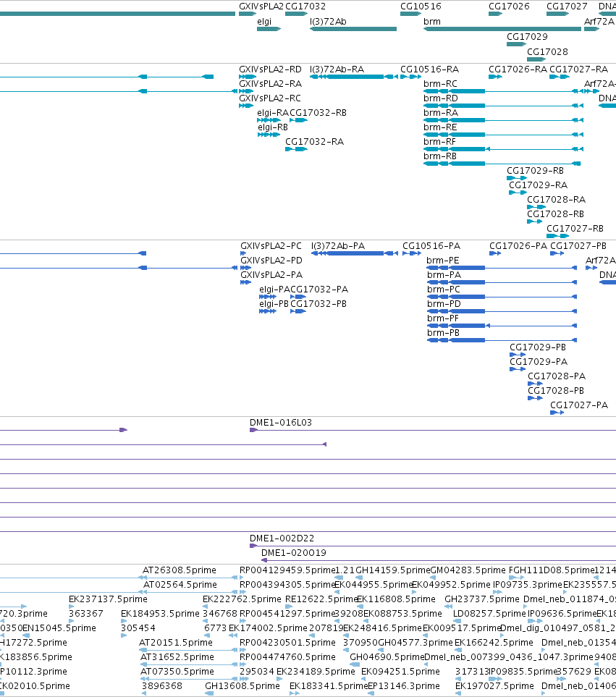The image size is (616, 697).
Task: Click the EK183341.5prime EST label
Action: (329, 686)
